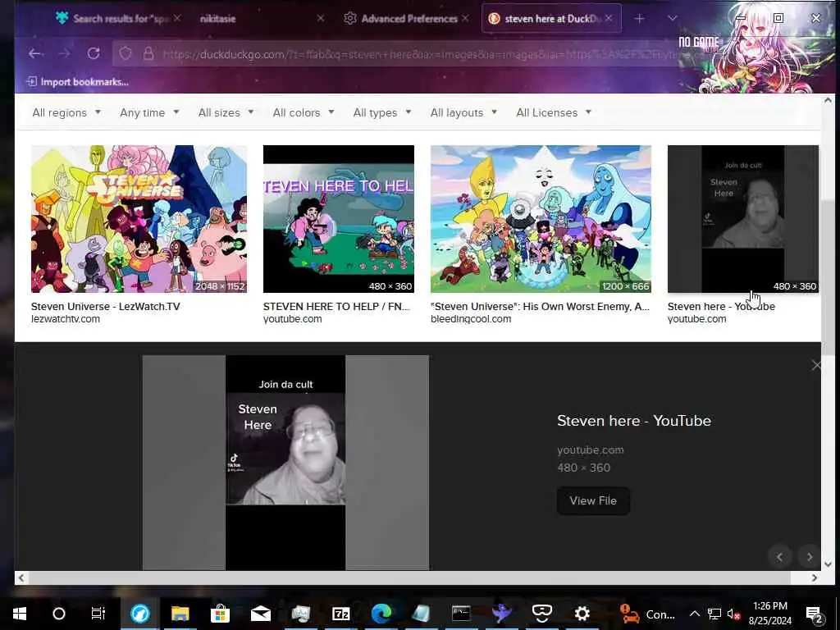Expand the All sizes filter
The image size is (840, 630).
[226, 112]
